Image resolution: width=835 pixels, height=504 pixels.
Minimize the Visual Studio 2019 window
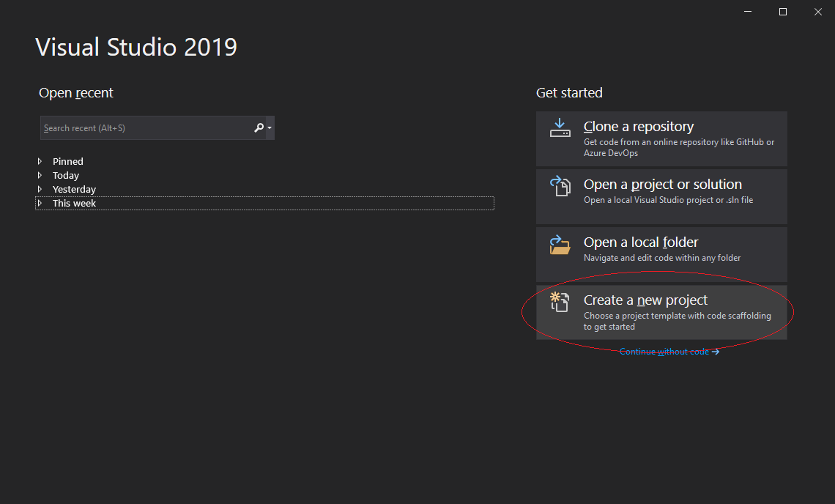pos(748,11)
